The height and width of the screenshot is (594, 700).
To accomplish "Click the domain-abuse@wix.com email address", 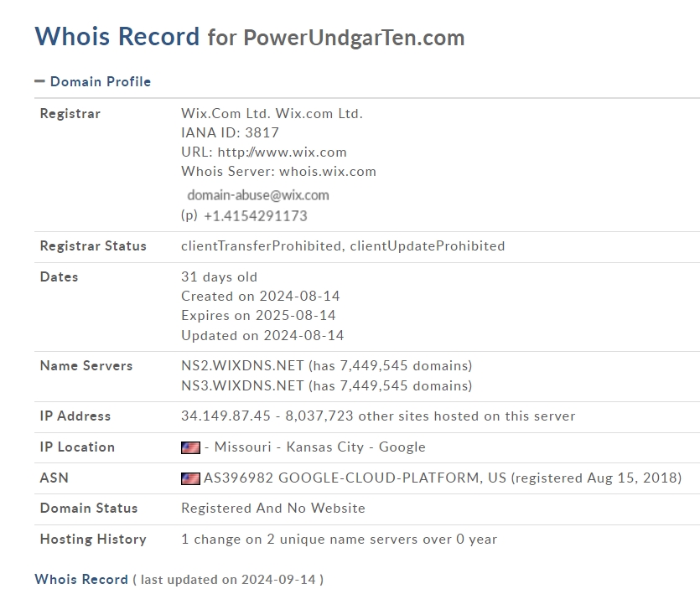I will click(x=258, y=195).
